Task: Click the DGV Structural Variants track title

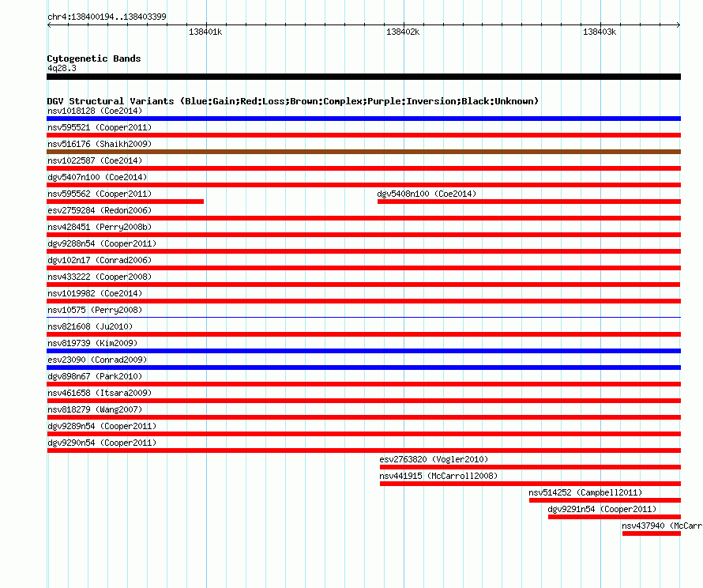Action: (x=293, y=101)
